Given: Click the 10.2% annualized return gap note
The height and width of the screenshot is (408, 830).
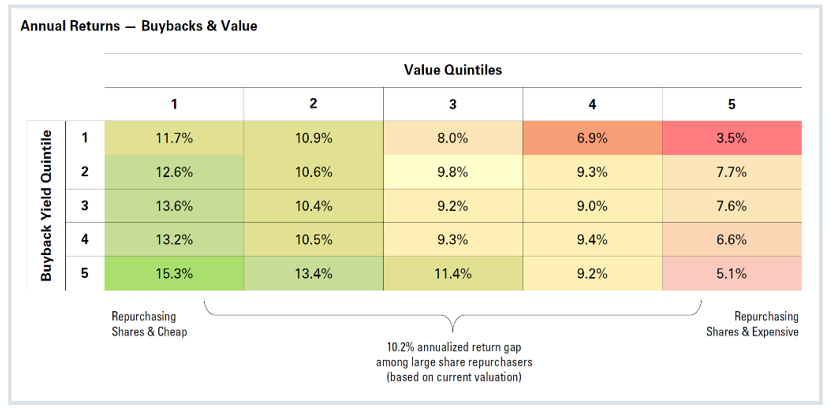Looking at the screenshot, I should [x=453, y=363].
